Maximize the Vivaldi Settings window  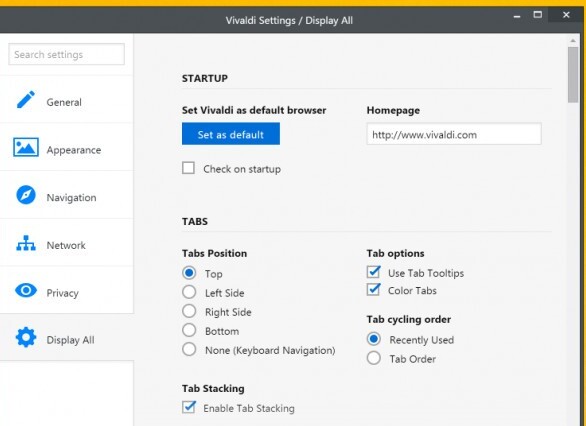(x=538, y=15)
